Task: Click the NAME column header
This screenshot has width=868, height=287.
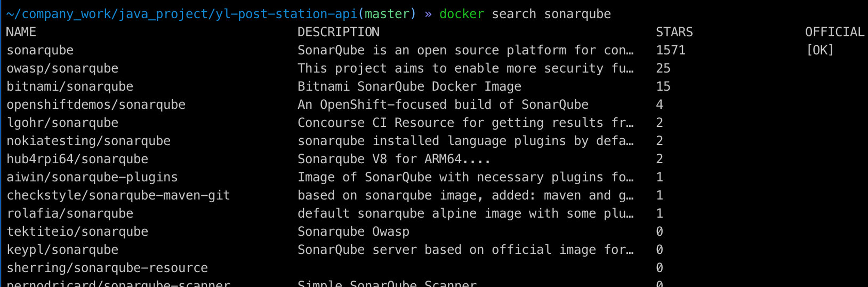Action: point(21,32)
